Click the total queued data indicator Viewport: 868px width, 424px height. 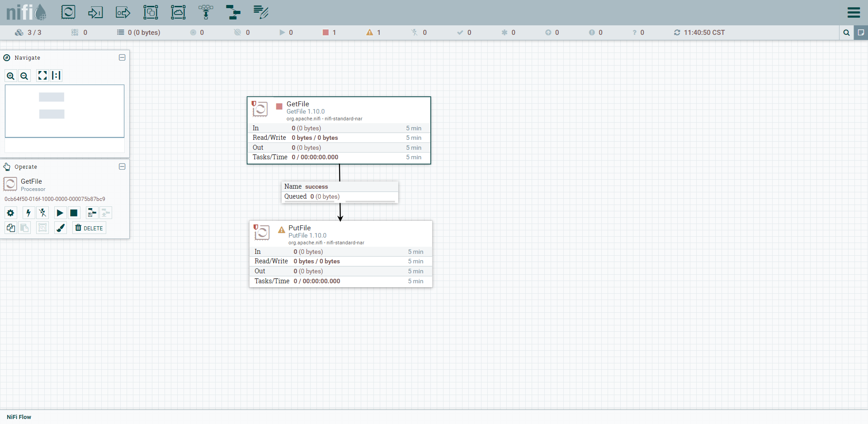pyautogui.click(x=138, y=33)
